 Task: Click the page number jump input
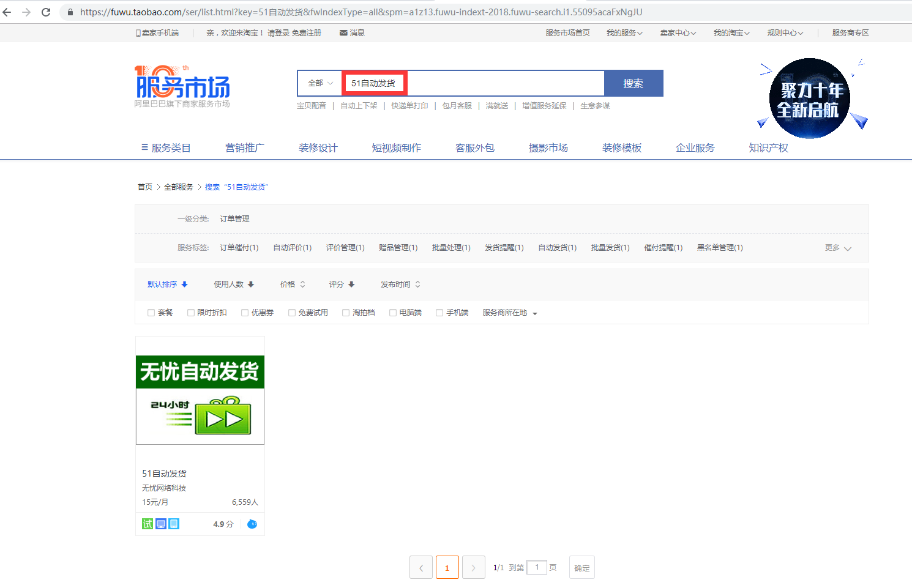(x=537, y=567)
